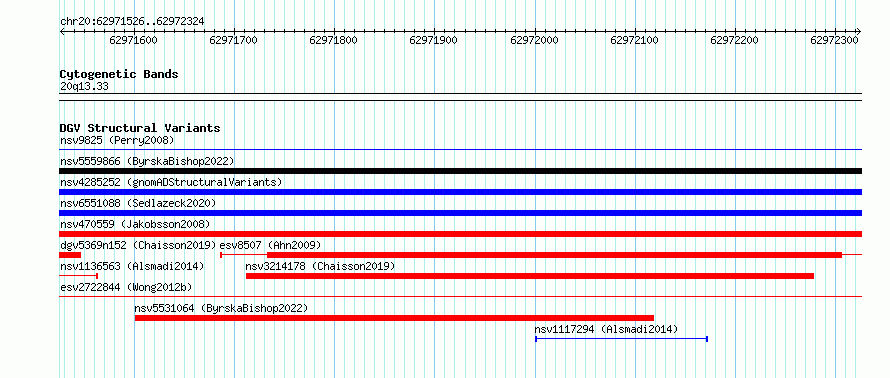Viewport: 890px width, 378px height.
Task: Click ruler position 62972000
Action: coord(534,40)
